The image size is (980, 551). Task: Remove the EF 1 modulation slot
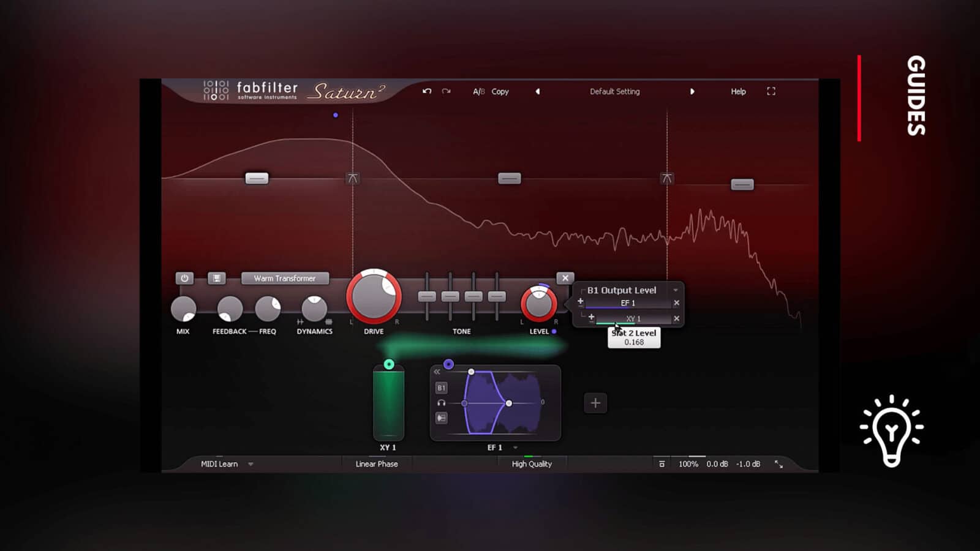click(x=676, y=302)
